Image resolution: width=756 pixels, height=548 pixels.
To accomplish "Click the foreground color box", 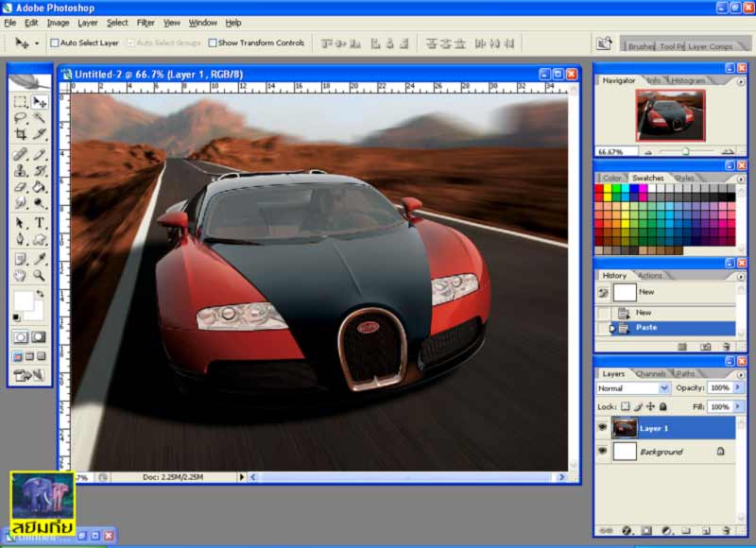I will (x=23, y=300).
